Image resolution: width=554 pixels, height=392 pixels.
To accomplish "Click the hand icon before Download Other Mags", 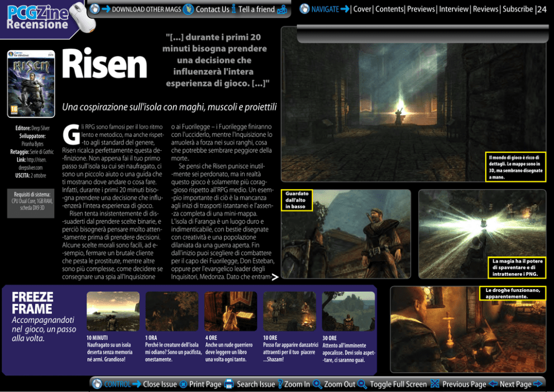I will click(x=95, y=8).
